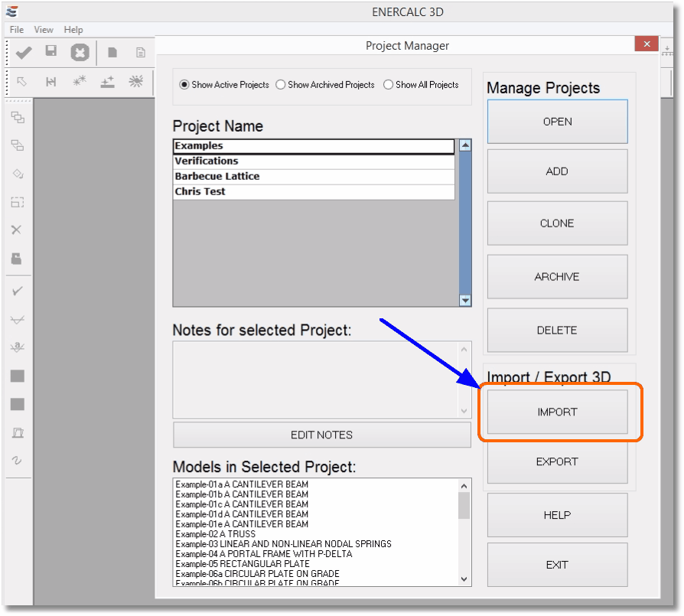Screen dimensions: 684x616
Task: Select the arrow pointer tool
Action: pos(22,81)
